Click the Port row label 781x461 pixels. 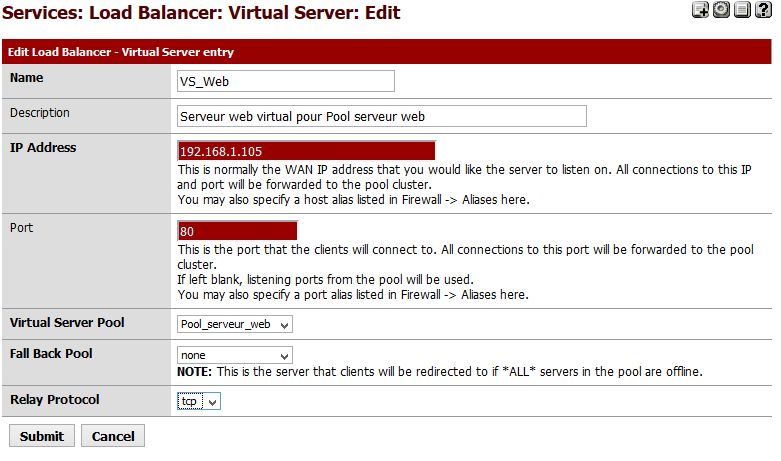point(22,227)
